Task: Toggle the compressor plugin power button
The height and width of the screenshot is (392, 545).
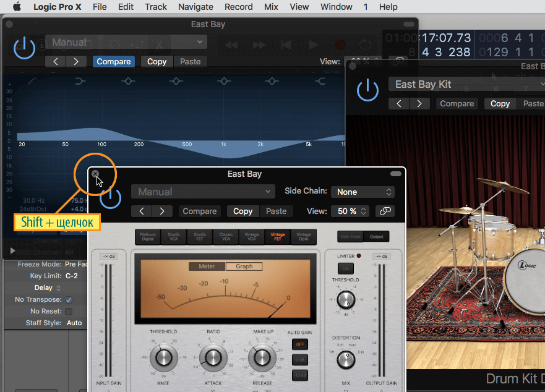Action: pyautogui.click(x=111, y=198)
